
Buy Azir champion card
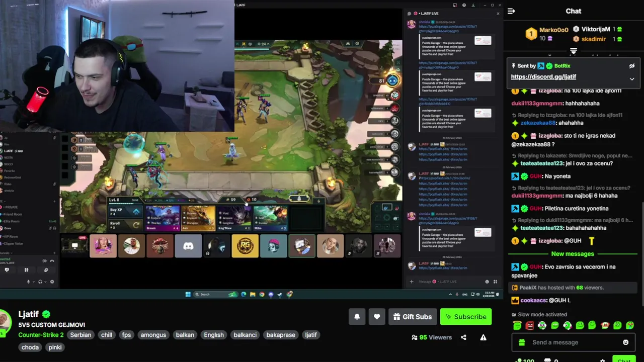198,218
